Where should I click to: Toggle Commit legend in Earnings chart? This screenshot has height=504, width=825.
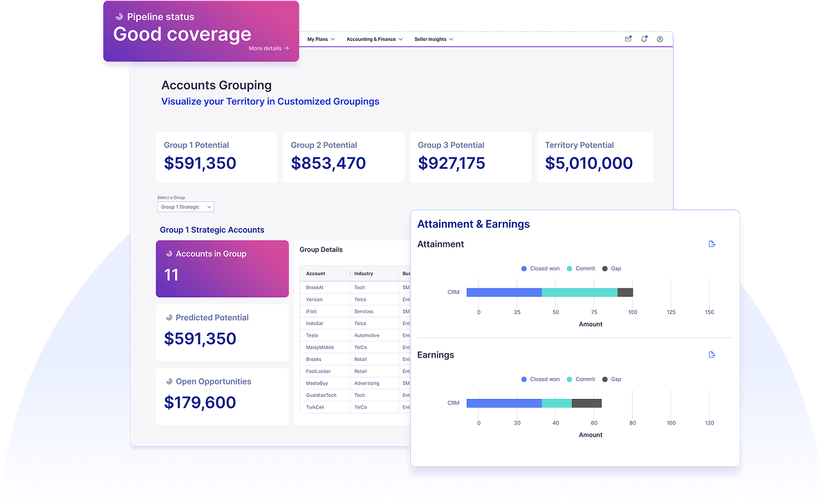581,380
